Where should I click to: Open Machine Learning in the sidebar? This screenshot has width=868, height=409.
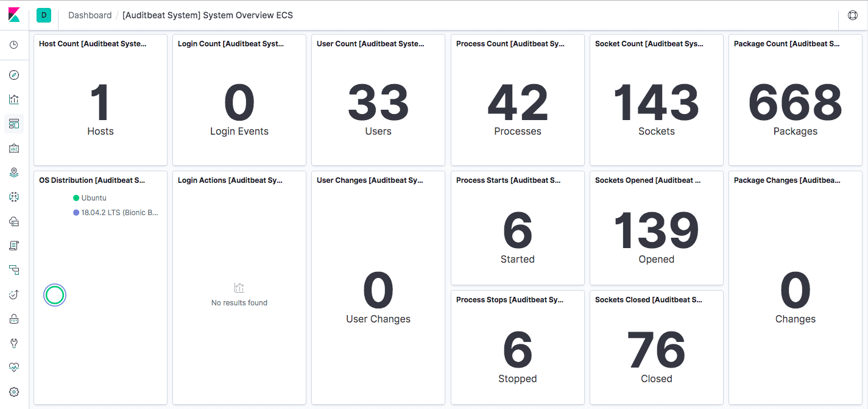click(x=14, y=197)
